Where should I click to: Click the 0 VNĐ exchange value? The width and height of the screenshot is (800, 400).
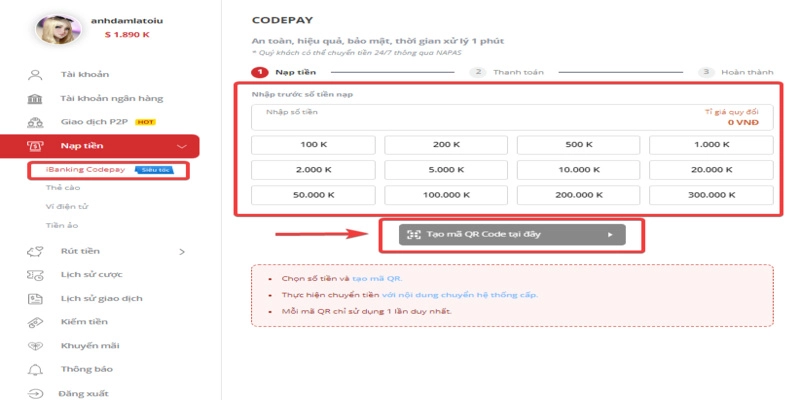click(x=743, y=122)
